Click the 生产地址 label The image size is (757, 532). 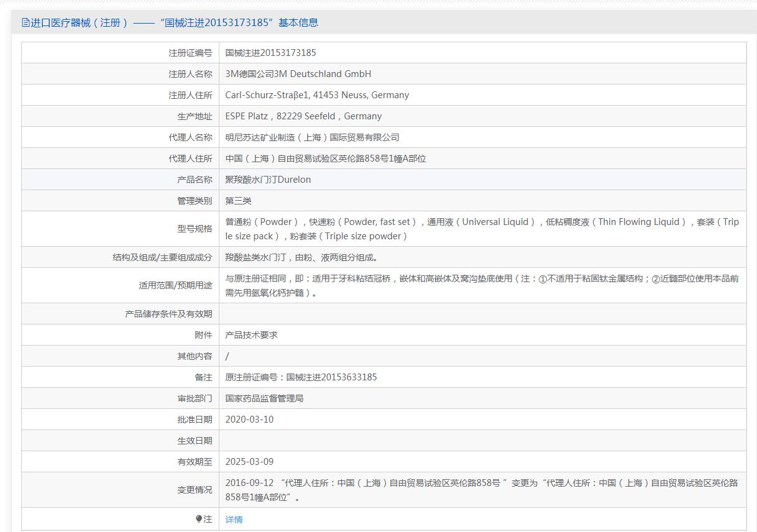(195, 116)
